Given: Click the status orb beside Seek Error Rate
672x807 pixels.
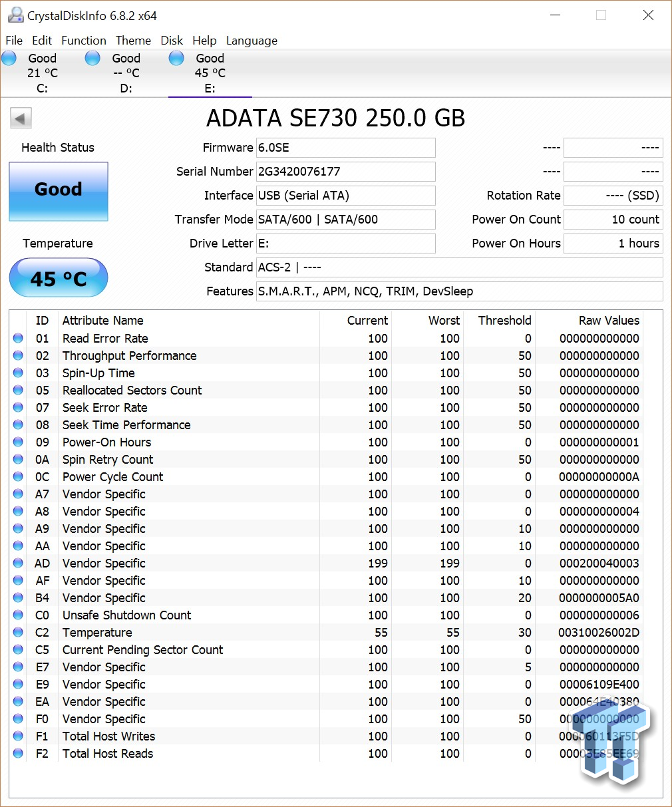Looking at the screenshot, I should pos(18,408).
